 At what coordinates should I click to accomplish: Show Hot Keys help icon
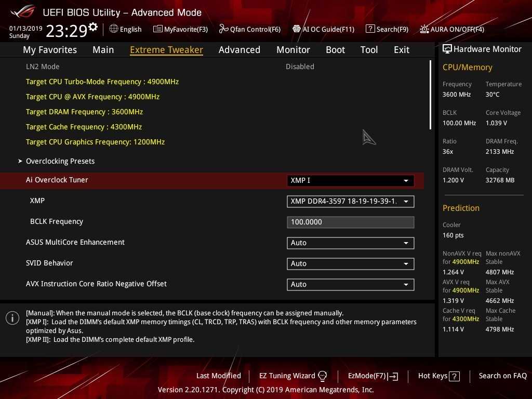click(454, 376)
